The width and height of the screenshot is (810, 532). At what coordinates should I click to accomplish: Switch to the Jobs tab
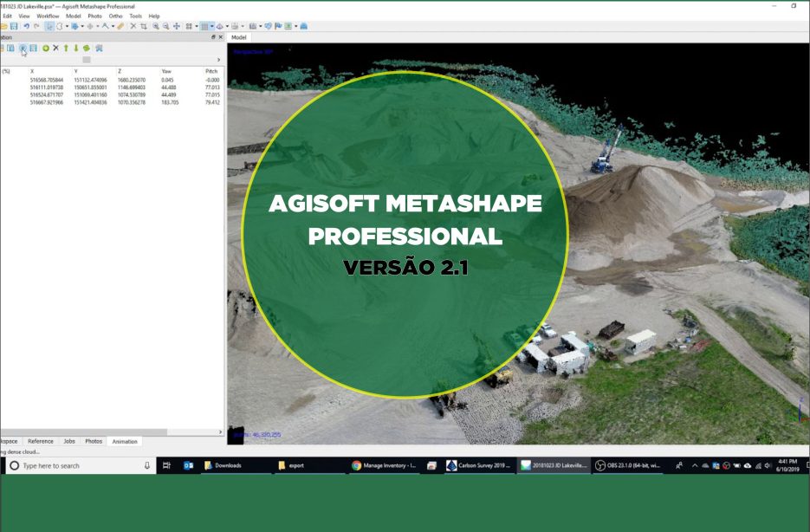click(69, 441)
